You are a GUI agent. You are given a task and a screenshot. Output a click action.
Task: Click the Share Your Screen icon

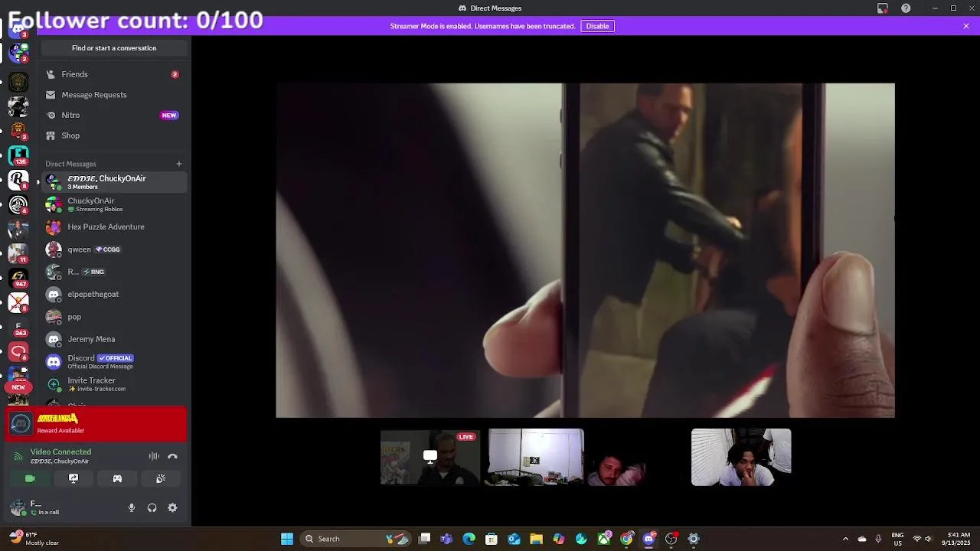click(x=73, y=478)
